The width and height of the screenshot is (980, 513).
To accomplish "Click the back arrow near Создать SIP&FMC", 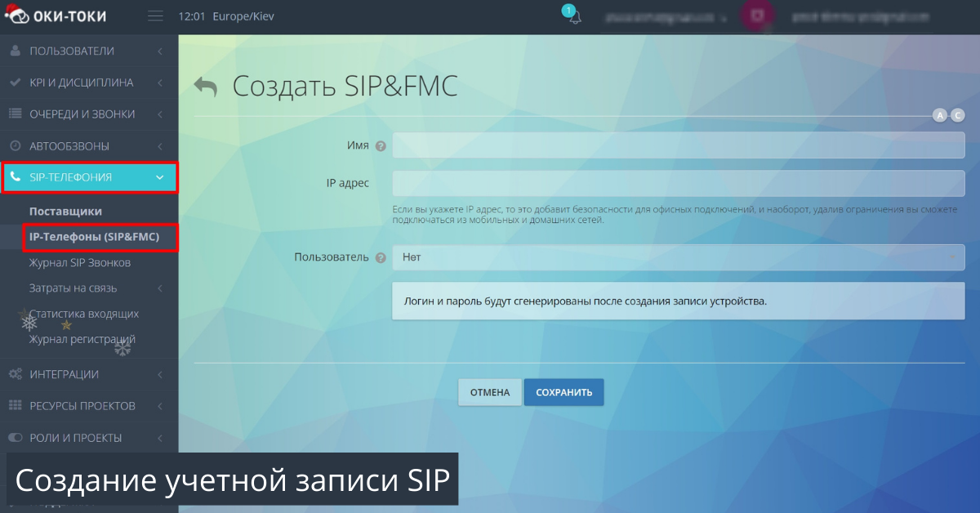I will (205, 86).
